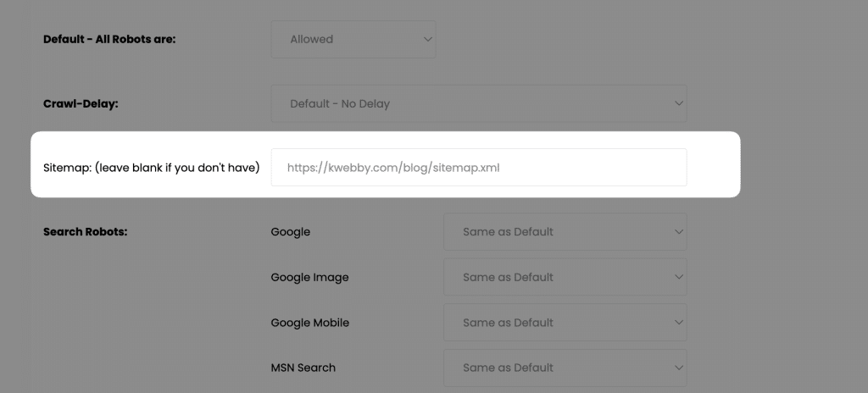This screenshot has height=393, width=868.
Task: Open the Default All Robots dropdown
Action: (353, 39)
